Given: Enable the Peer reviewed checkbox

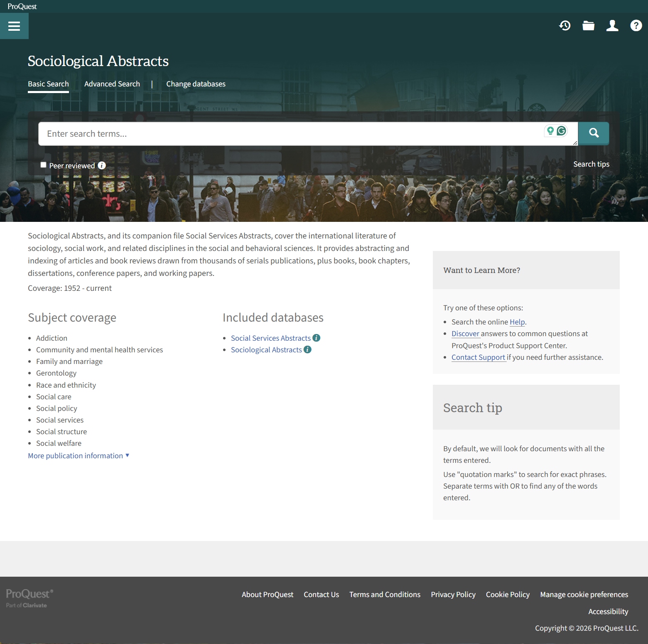Looking at the screenshot, I should point(43,165).
